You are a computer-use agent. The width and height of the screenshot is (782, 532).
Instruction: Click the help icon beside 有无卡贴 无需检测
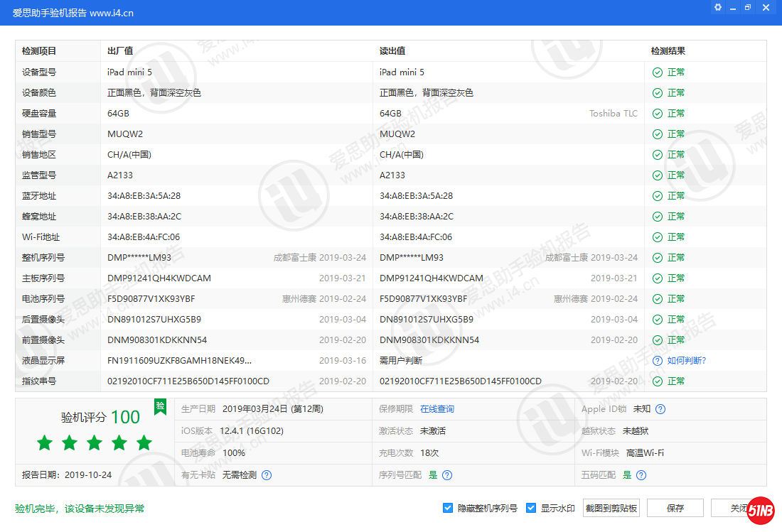tap(266, 474)
